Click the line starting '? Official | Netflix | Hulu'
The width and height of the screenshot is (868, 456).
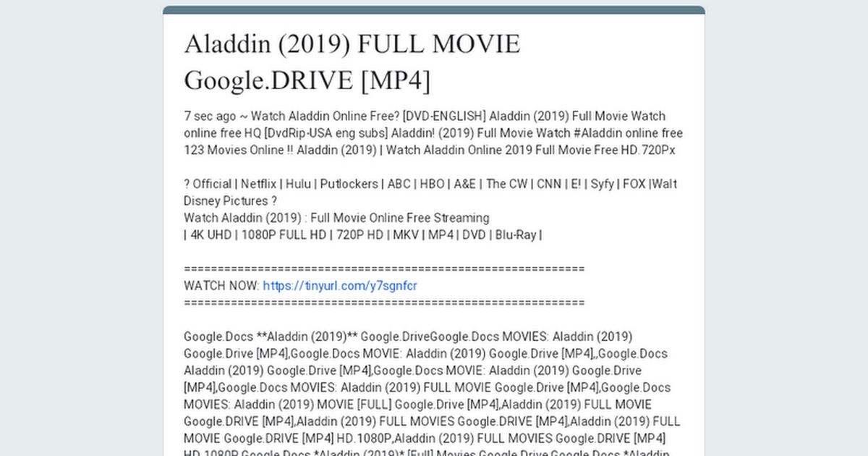point(430,184)
